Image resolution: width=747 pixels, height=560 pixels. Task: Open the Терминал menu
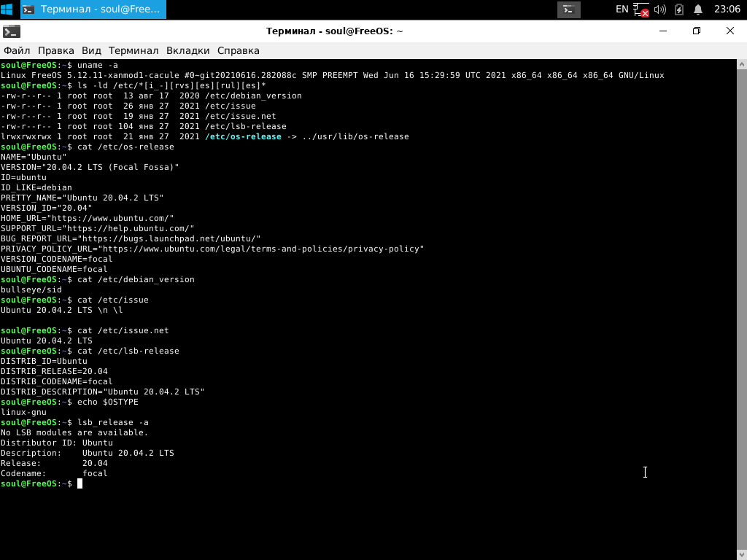tap(133, 50)
